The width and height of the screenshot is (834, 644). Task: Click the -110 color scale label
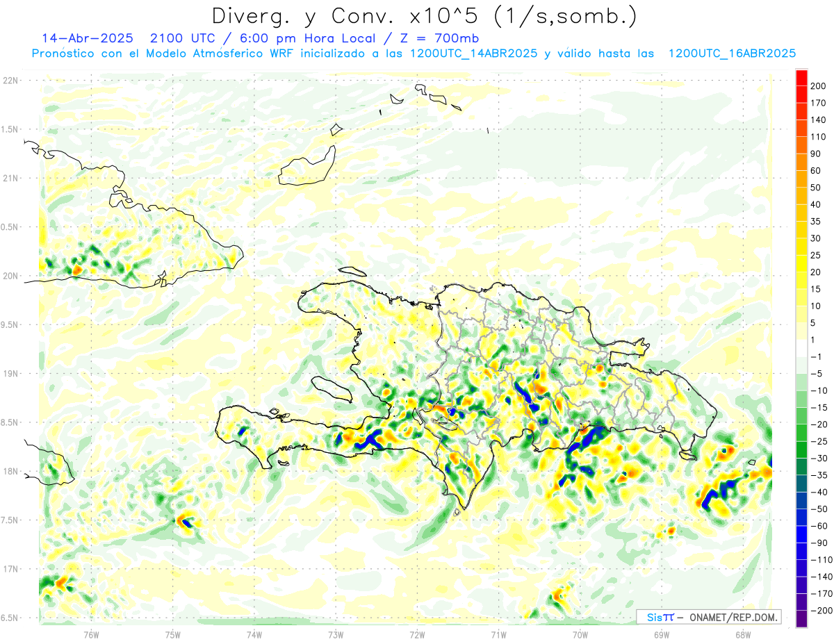tap(821, 560)
